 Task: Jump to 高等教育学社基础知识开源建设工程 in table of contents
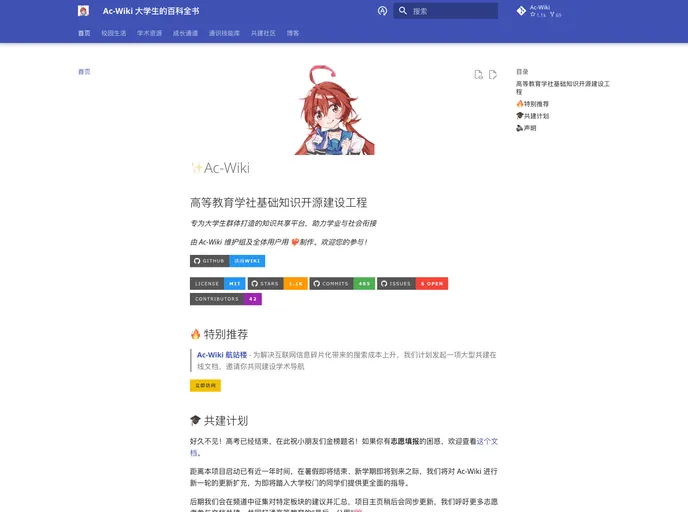[x=563, y=88]
